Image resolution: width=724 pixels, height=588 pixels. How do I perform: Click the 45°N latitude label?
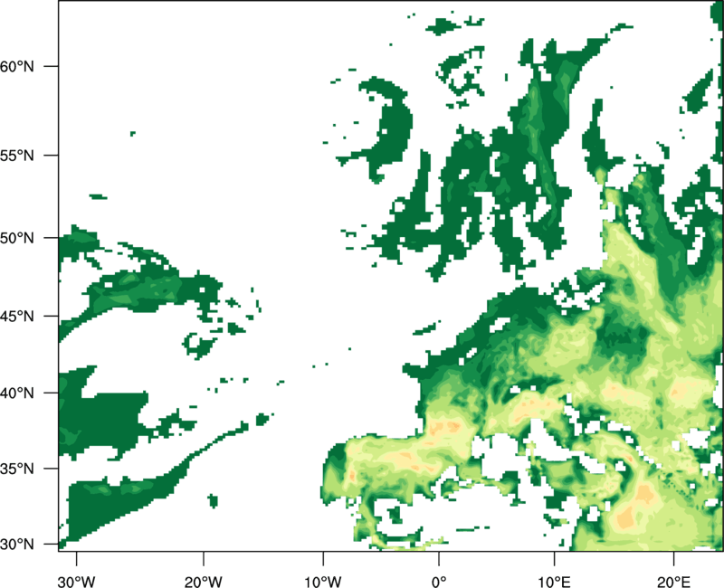point(17,316)
